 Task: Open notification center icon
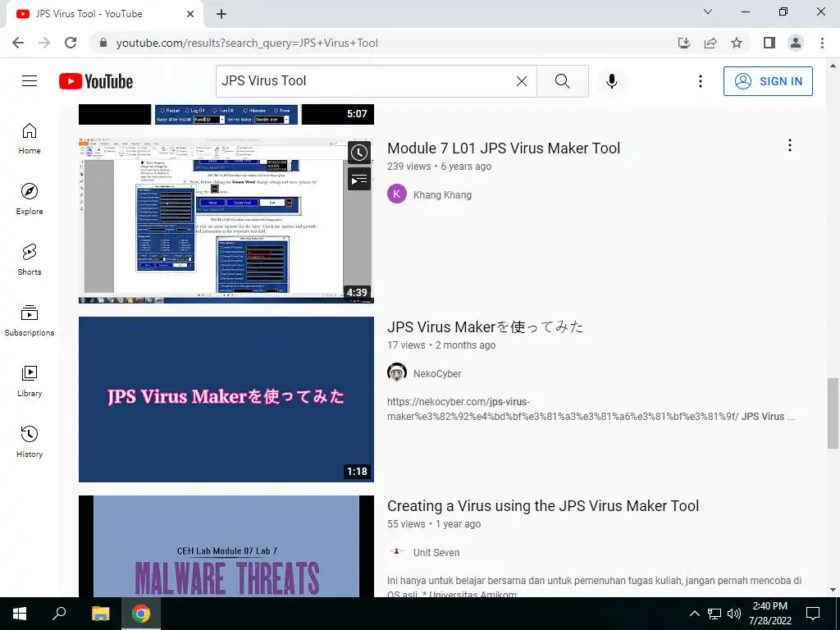pos(813,614)
